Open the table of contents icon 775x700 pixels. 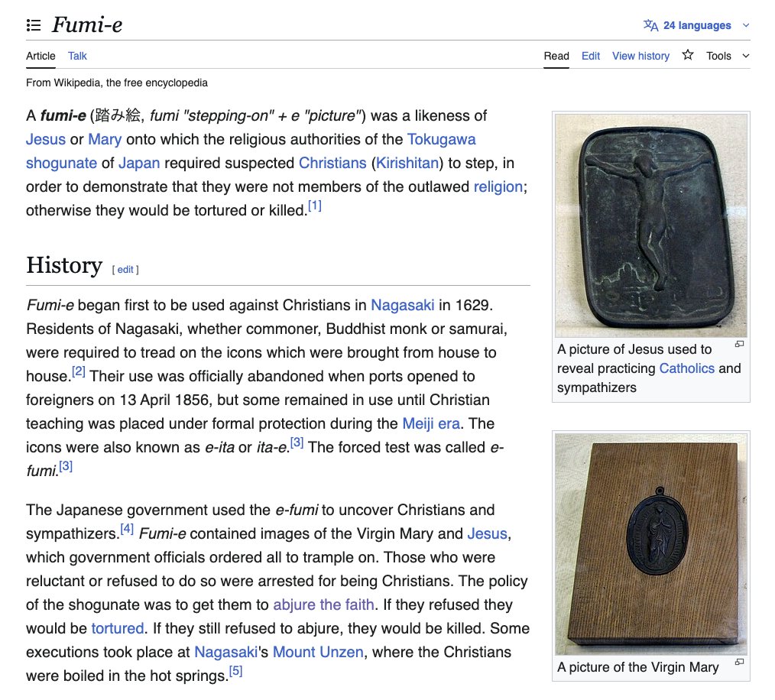point(34,24)
